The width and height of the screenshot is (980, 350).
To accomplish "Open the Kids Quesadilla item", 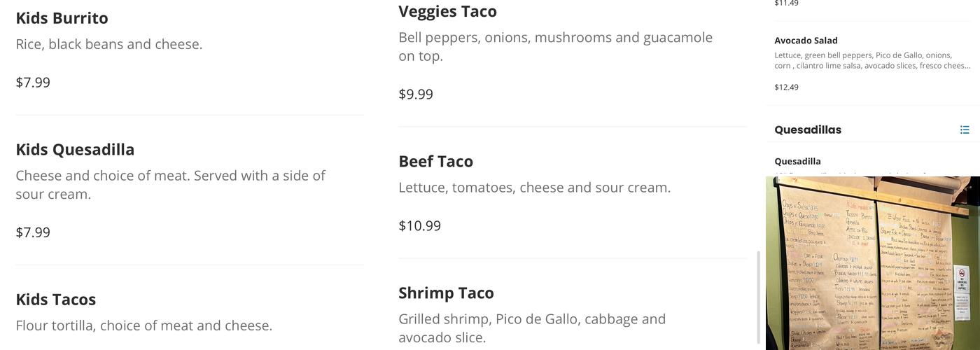I will coord(75,150).
